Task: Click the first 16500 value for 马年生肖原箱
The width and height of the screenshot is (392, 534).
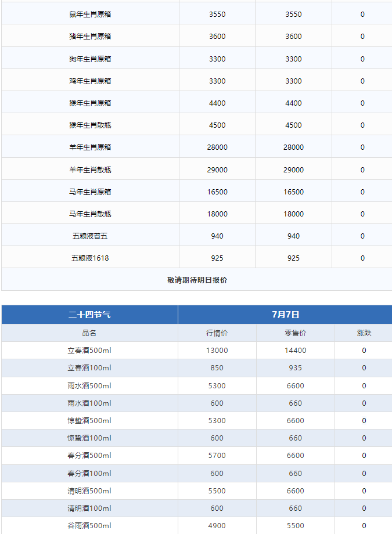Action: coord(217,192)
